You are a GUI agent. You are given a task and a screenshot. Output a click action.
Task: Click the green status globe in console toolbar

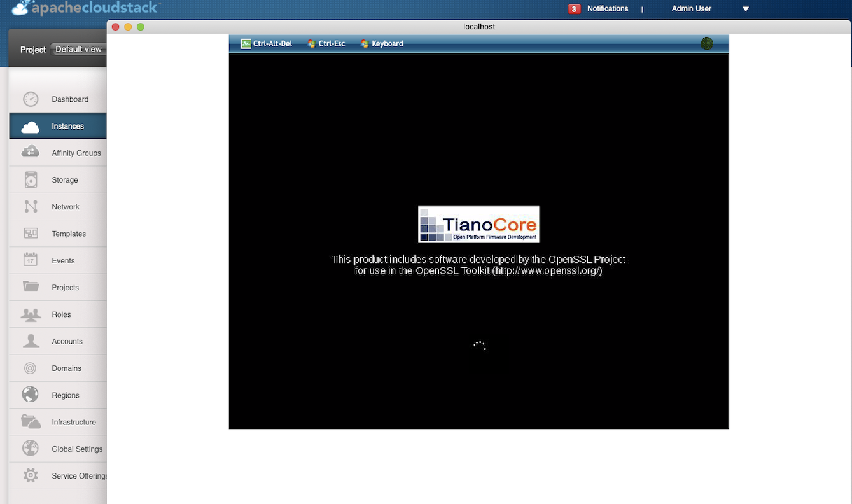706,43
